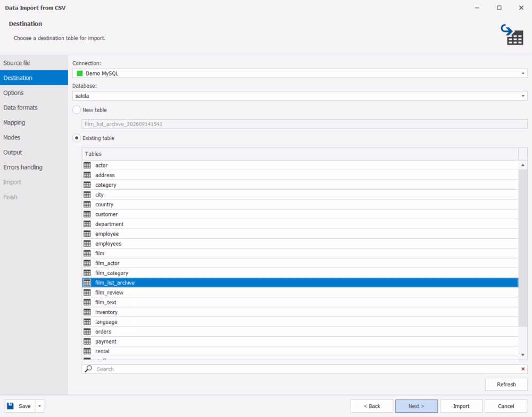Click the Tables column header
This screenshot has height=417, width=532.
[x=300, y=154]
